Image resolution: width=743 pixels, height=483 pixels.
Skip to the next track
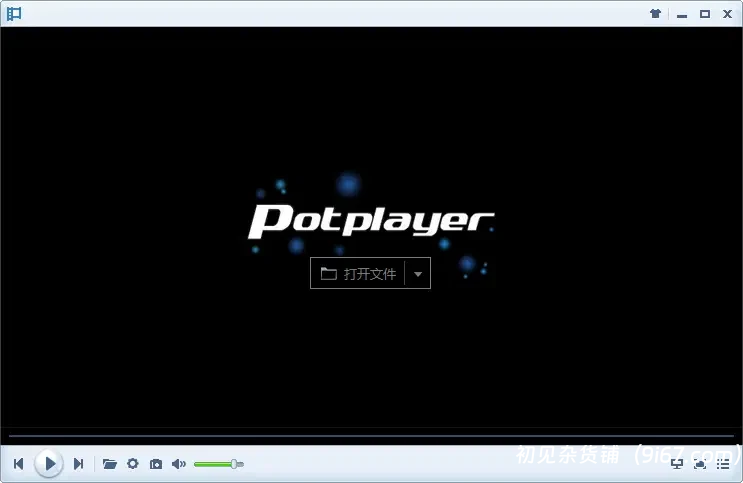pyautogui.click(x=78, y=464)
